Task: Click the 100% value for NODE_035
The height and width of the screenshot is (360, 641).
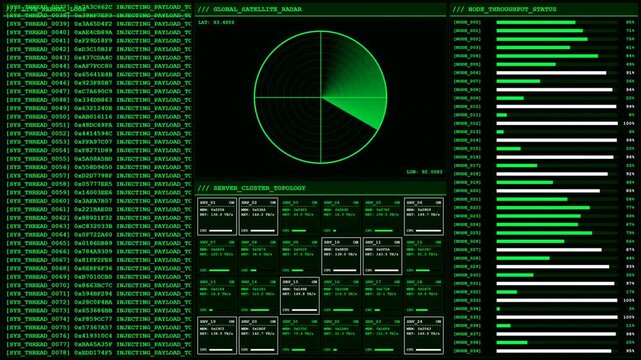Action: coord(629,317)
